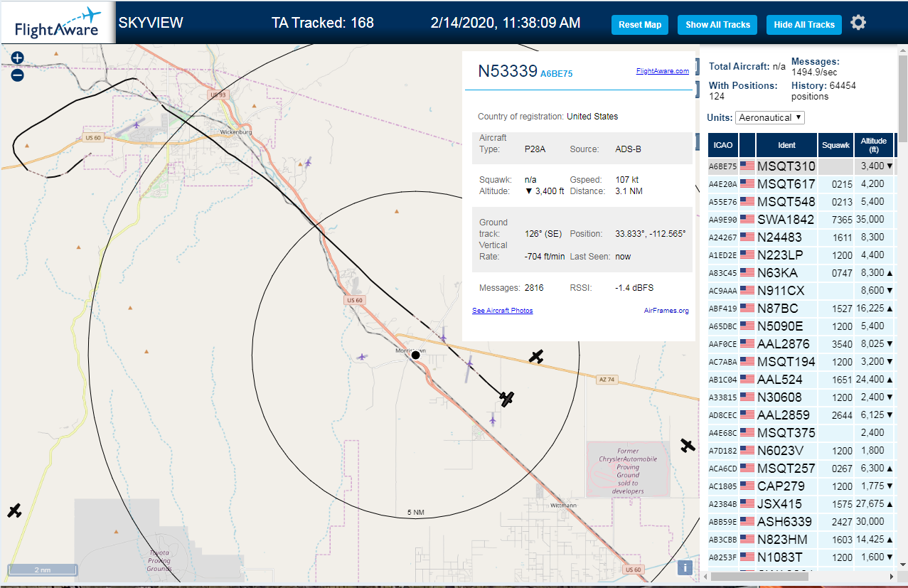Select the N30608 aircraft row
Viewport: 908px width, 588px height.
[x=801, y=397]
